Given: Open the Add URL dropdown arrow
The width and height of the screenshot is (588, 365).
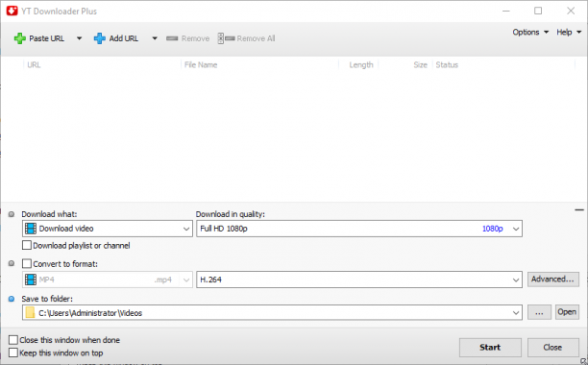Looking at the screenshot, I should 155,38.
